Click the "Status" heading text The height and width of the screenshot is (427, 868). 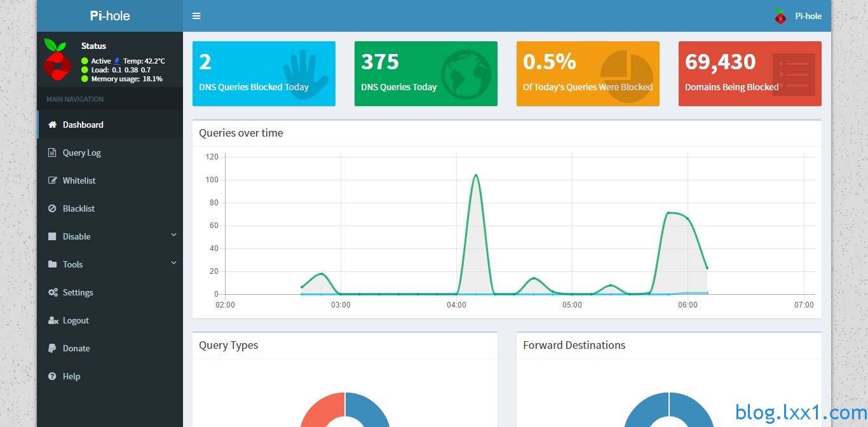pyautogui.click(x=93, y=46)
